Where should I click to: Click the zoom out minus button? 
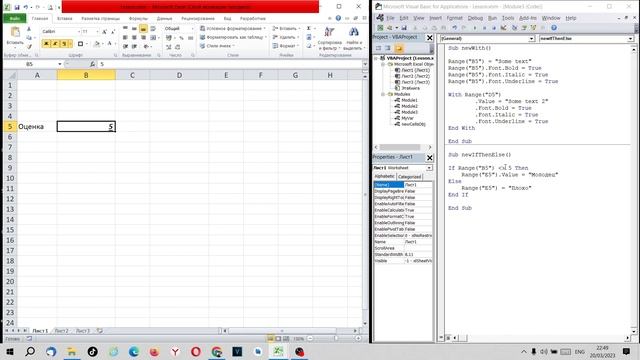coord(310,338)
